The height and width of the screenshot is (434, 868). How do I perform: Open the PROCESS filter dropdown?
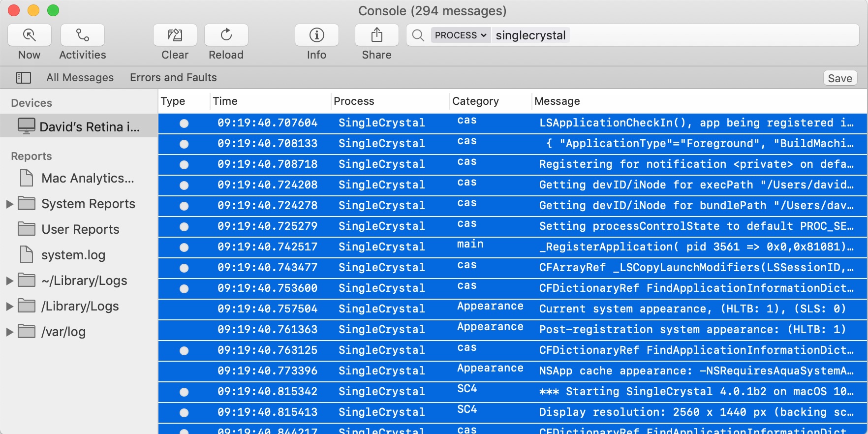click(x=461, y=35)
